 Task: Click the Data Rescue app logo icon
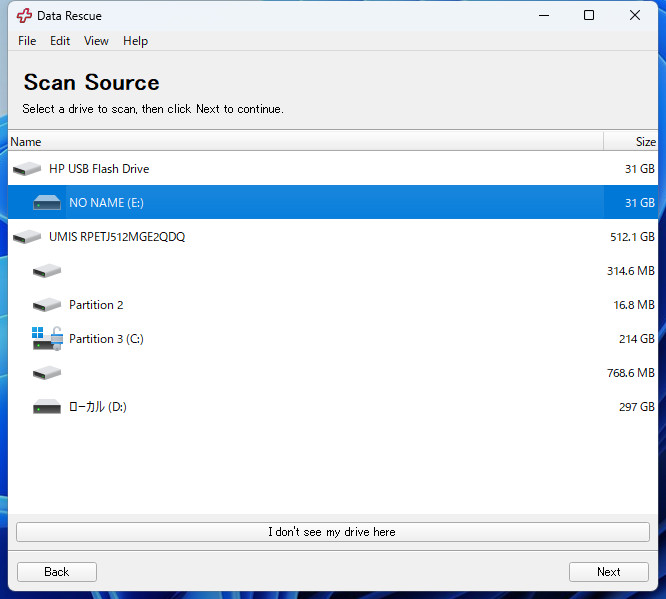point(24,16)
